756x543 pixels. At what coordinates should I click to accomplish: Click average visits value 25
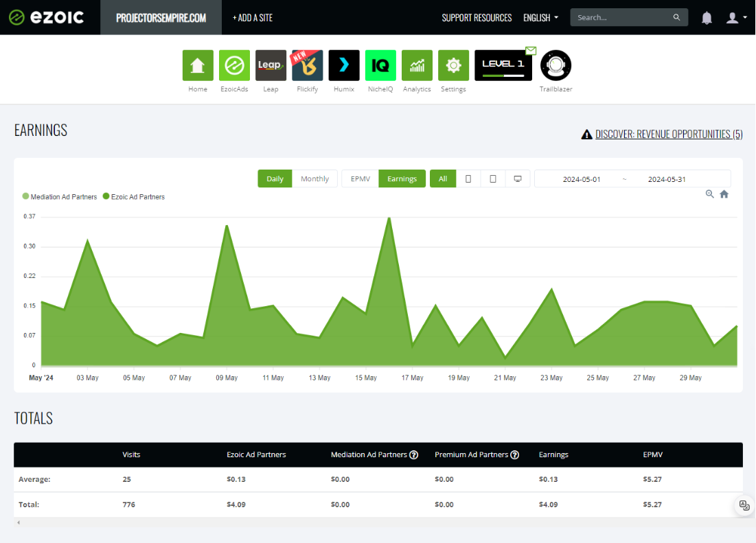126,479
